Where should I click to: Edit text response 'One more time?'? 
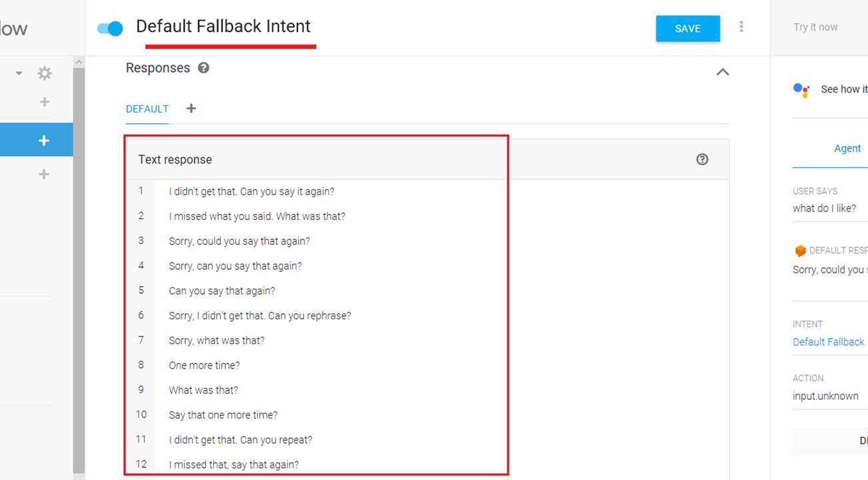pyautogui.click(x=204, y=365)
